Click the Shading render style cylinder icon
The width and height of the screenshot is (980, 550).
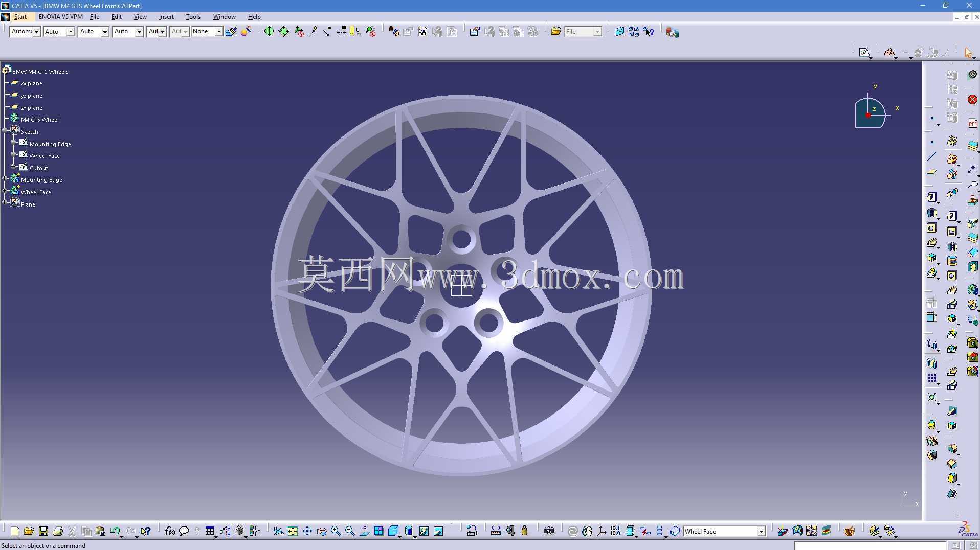tap(409, 531)
